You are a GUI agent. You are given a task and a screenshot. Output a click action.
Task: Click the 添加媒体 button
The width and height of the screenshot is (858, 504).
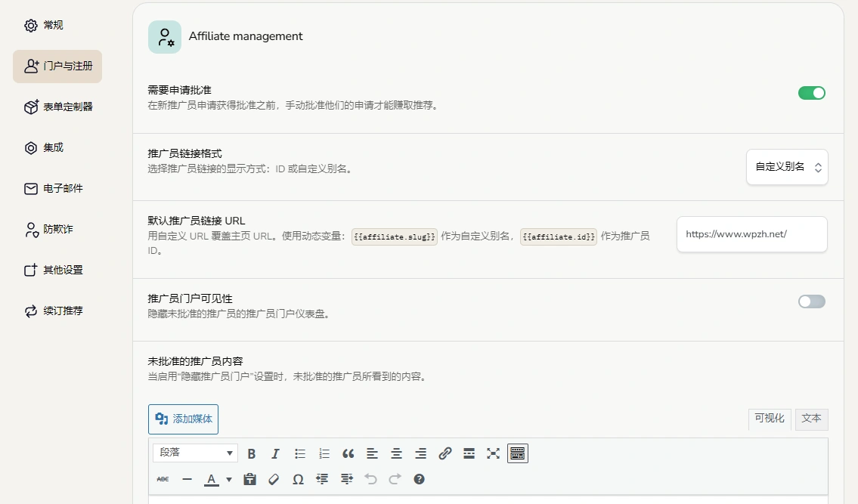coord(183,418)
